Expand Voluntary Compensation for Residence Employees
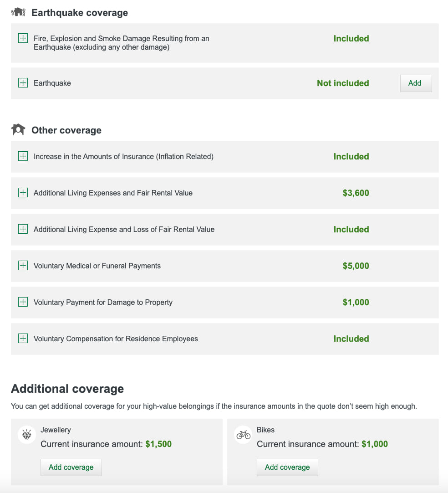Screen dimensions: 448x493 (x=23, y=339)
